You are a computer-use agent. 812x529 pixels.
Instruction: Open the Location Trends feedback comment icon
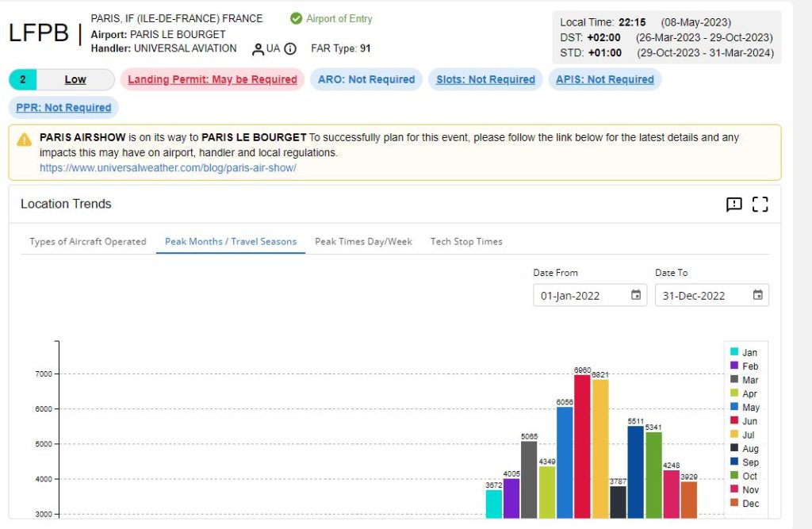click(734, 205)
